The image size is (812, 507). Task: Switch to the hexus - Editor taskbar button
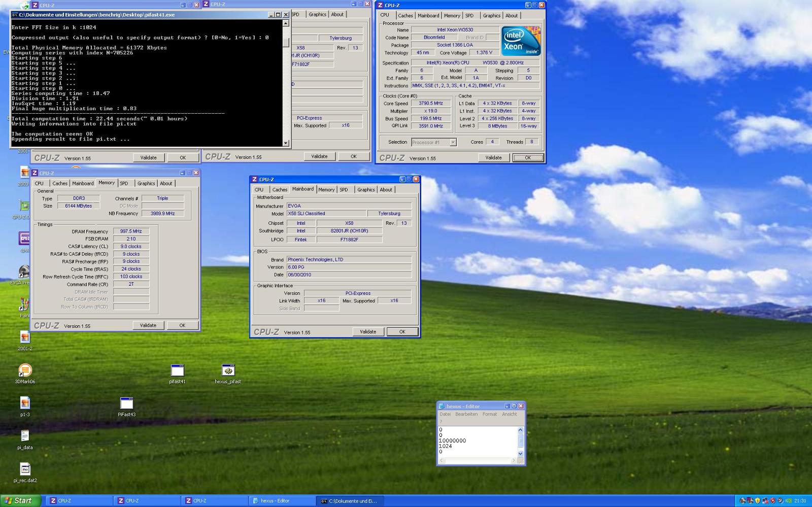click(282, 500)
